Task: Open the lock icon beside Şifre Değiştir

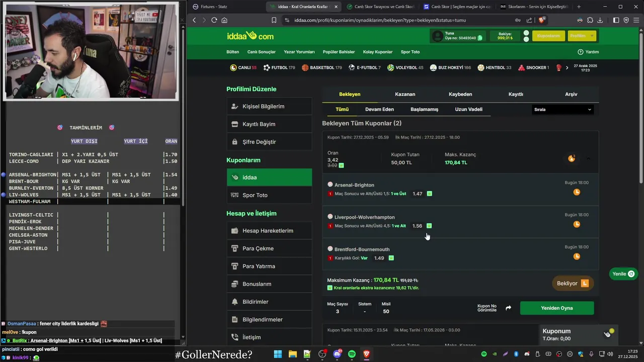Action: (234, 142)
